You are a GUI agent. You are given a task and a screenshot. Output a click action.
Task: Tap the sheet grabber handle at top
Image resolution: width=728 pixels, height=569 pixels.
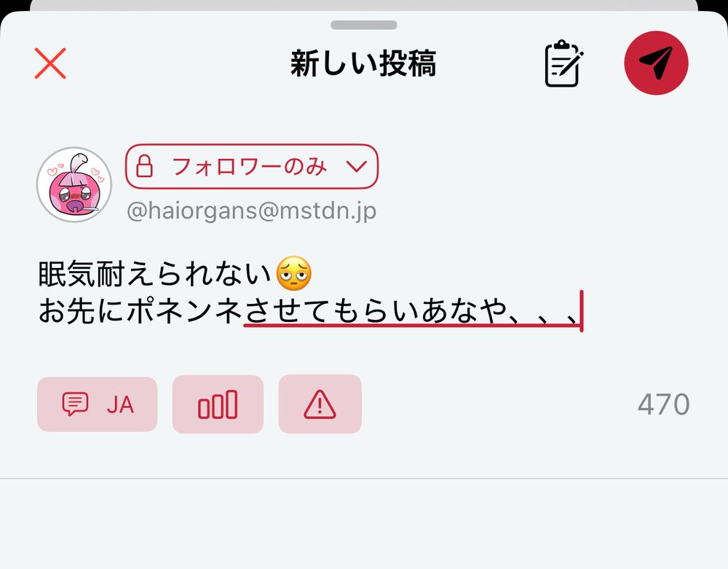coord(364,25)
